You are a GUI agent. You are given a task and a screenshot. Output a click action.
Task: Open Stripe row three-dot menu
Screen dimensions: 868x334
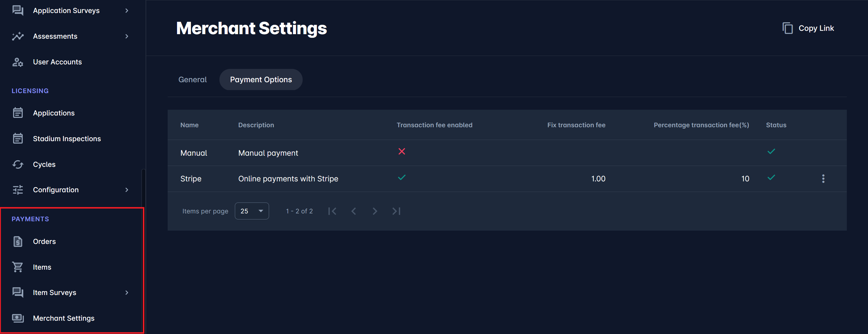coord(823,179)
